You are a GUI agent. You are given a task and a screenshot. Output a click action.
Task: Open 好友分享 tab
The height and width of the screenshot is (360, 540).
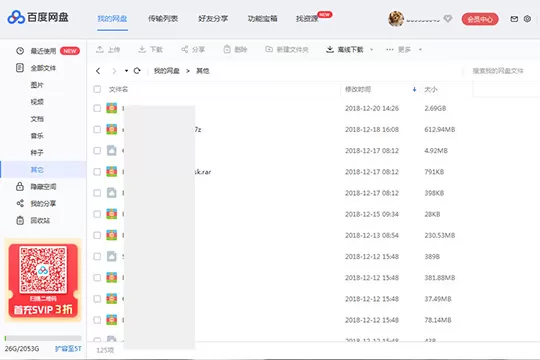pyautogui.click(x=213, y=19)
